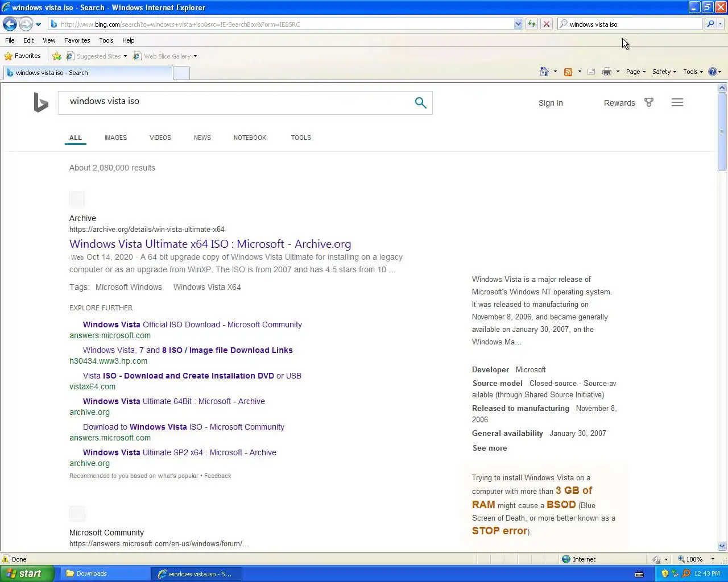Open the Page command bar menu
Image resolution: width=728 pixels, height=582 pixels.
635,72
